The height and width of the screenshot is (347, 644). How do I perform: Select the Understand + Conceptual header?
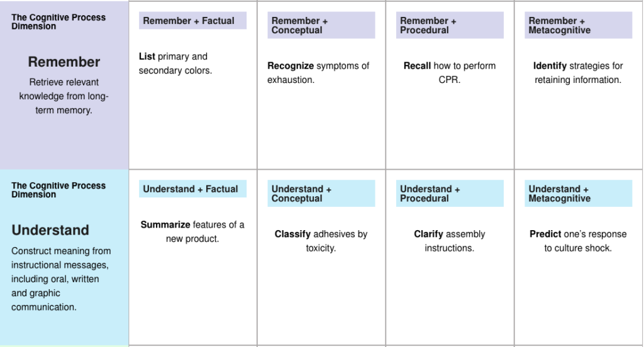point(321,194)
